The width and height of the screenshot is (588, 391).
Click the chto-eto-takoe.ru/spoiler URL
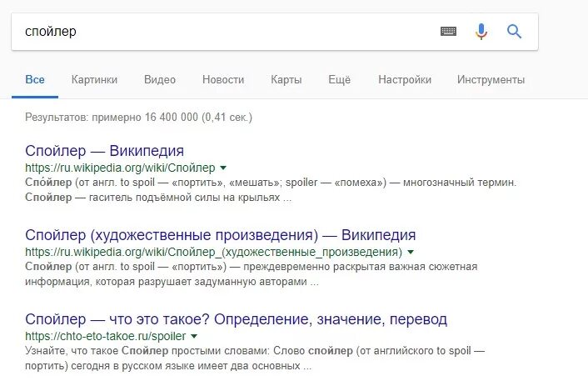[x=106, y=336]
